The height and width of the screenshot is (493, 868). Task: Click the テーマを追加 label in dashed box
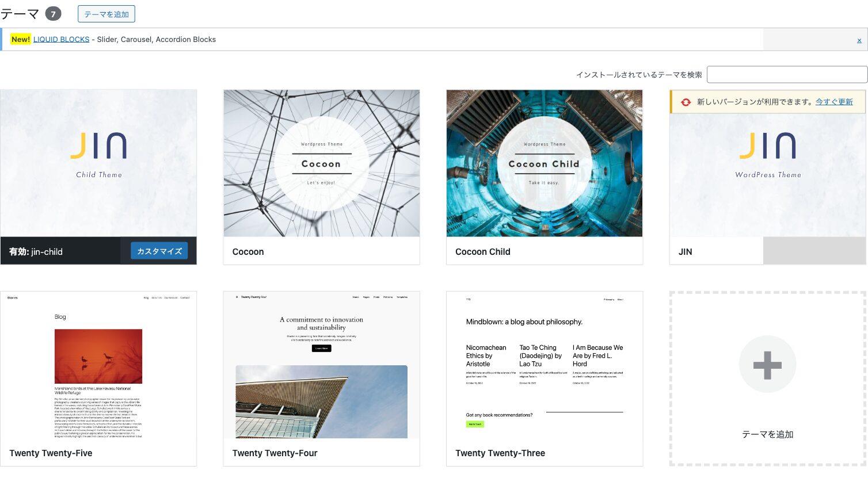click(x=767, y=434)
